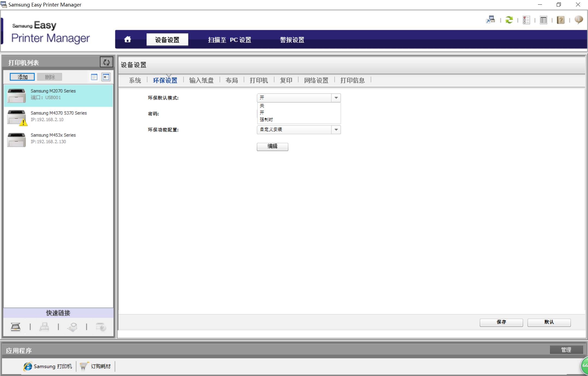The image size is (588, 376).
Task: Switch to the 打印信息 sub-tab
Action: tap(353, 80)
